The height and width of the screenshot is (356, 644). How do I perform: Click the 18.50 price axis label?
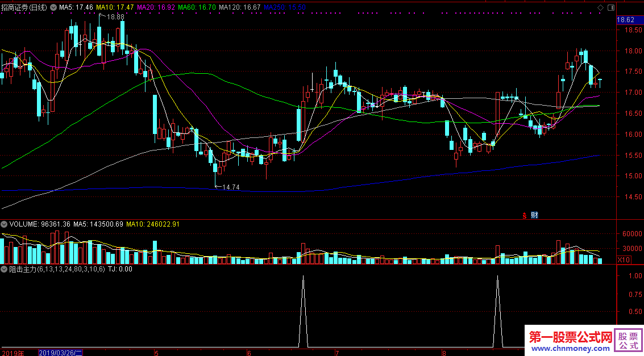coord(633,30)
